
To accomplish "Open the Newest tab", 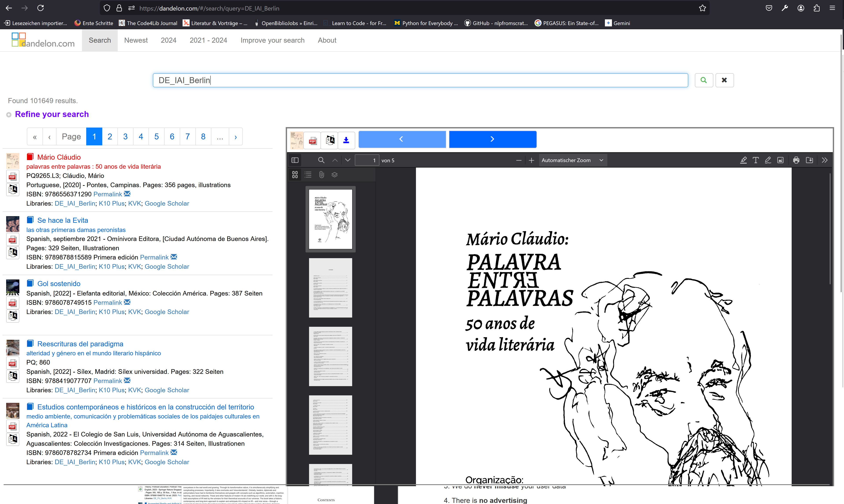I will pos(136,40).
